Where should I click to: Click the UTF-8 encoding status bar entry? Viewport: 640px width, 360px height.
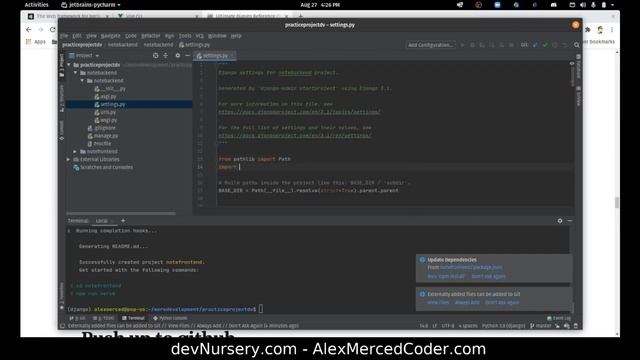click(448, 326)
